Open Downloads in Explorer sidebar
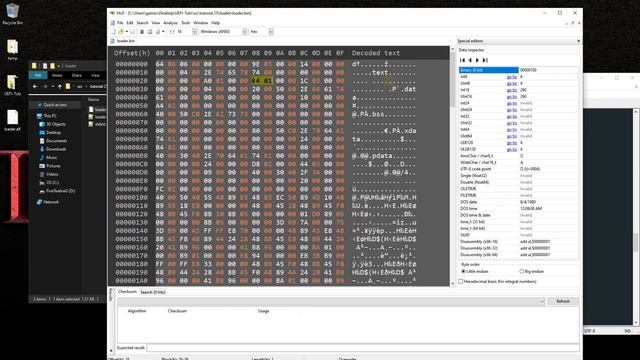 point(53,149)
